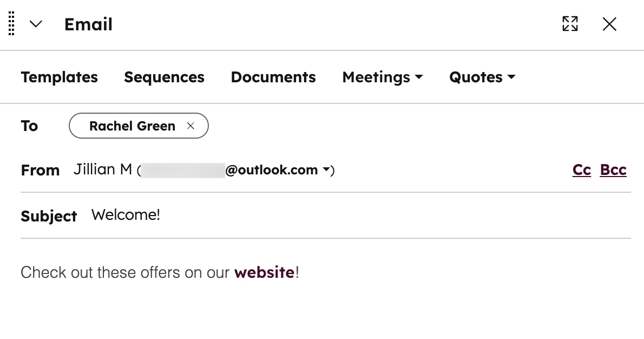Add Cc recipients
This screenshot has width=644, height=339.
point(581,169)
